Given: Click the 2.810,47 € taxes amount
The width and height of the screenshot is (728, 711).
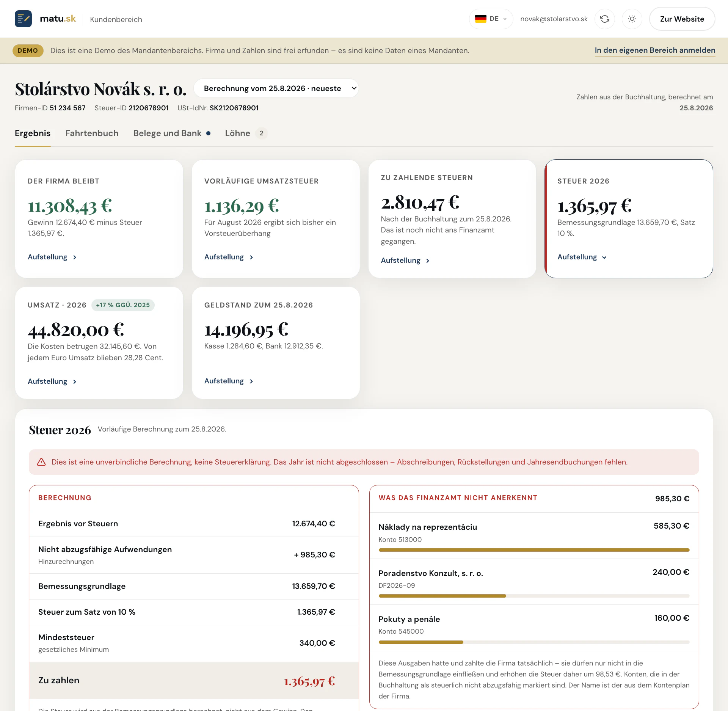Looking at the screenshot, I should [x=420, y=202].
